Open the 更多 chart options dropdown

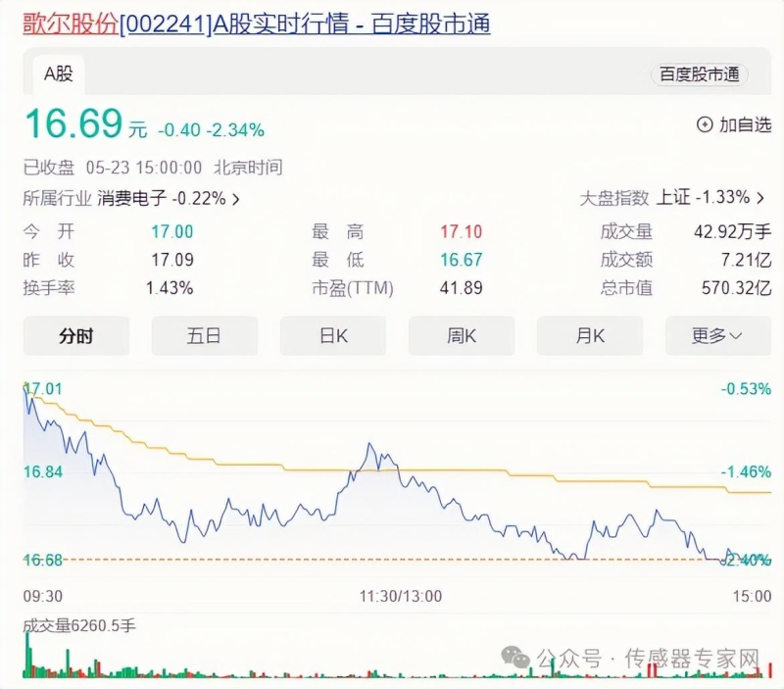tap(718, 335)
